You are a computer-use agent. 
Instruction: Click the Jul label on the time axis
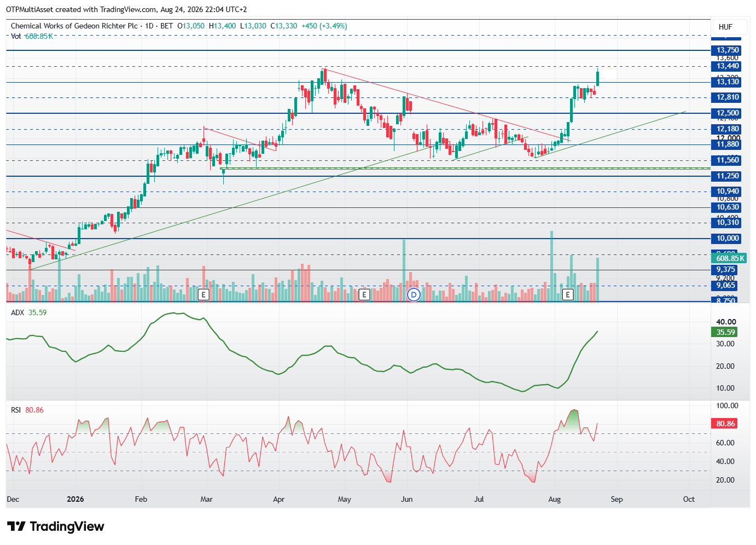pyautogui.click(x=479, y=499)
